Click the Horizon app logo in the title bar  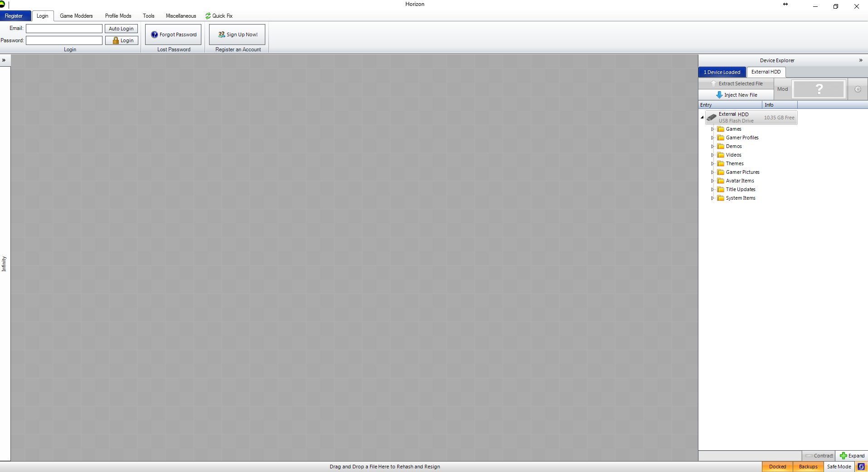pos(2,4)
